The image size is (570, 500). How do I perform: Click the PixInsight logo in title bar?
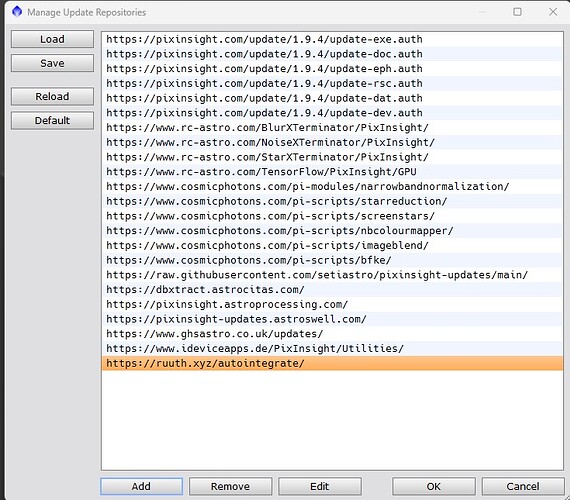tap(17, 12)
